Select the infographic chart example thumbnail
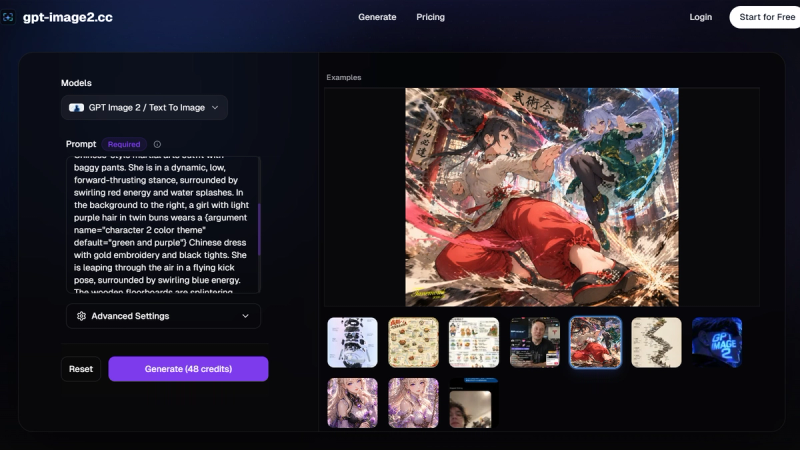 tap(474, 342)
